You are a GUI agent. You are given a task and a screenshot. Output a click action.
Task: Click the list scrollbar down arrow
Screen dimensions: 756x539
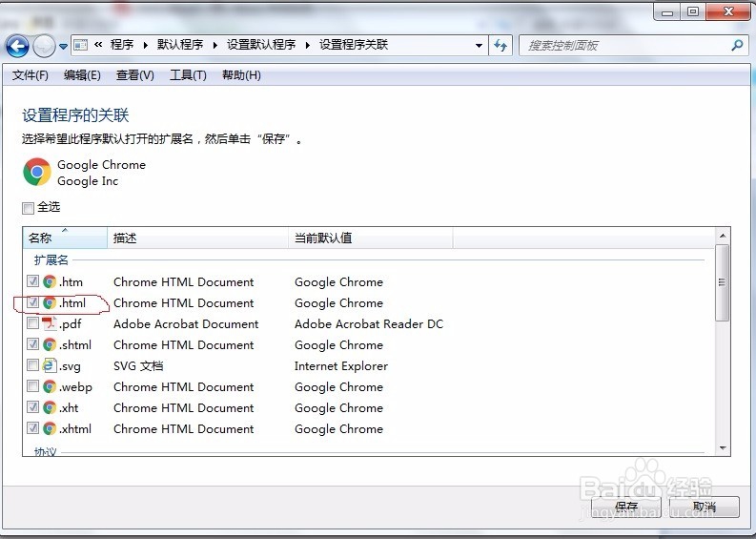(x=723, y=447)
